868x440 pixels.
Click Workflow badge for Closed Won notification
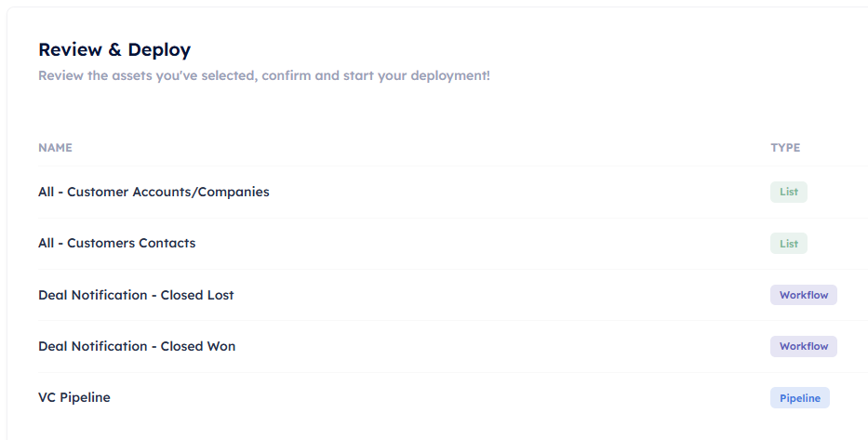(803, 346)
